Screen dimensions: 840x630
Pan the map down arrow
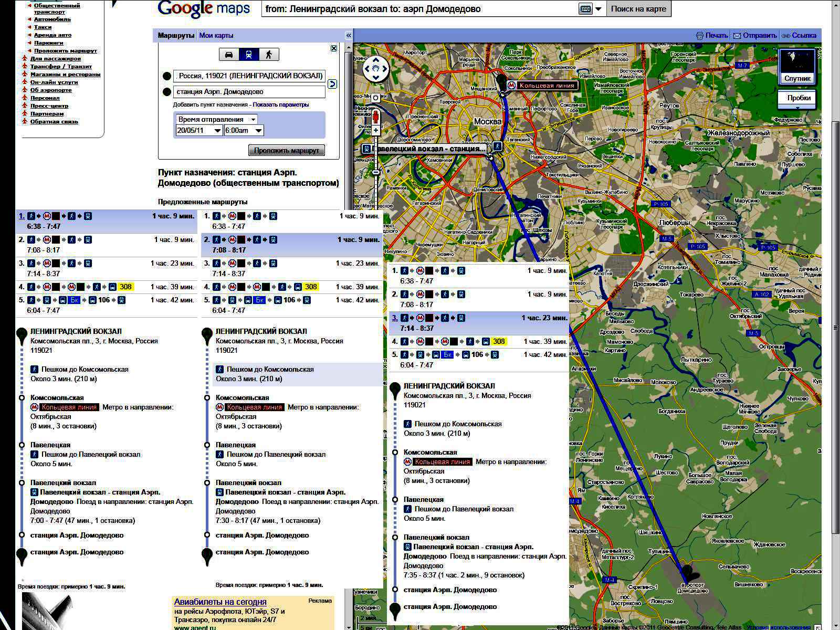pos(376,78)
